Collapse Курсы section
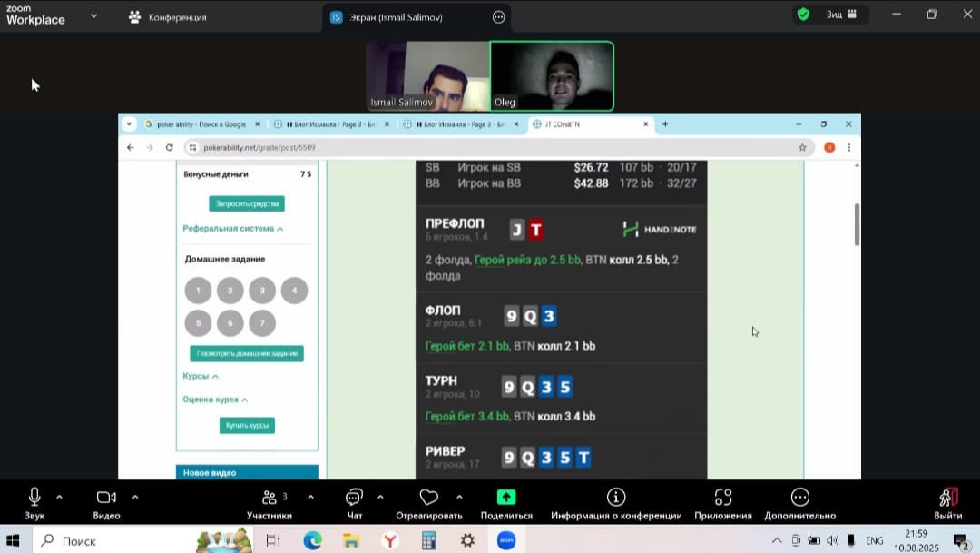 pyautogui.click(x=201, y=377)
